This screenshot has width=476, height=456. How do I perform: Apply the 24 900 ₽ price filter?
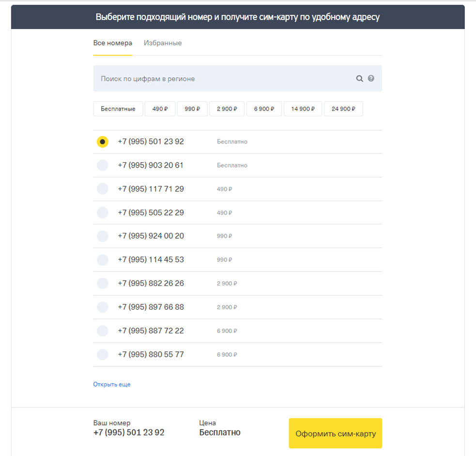click(343, 109)
